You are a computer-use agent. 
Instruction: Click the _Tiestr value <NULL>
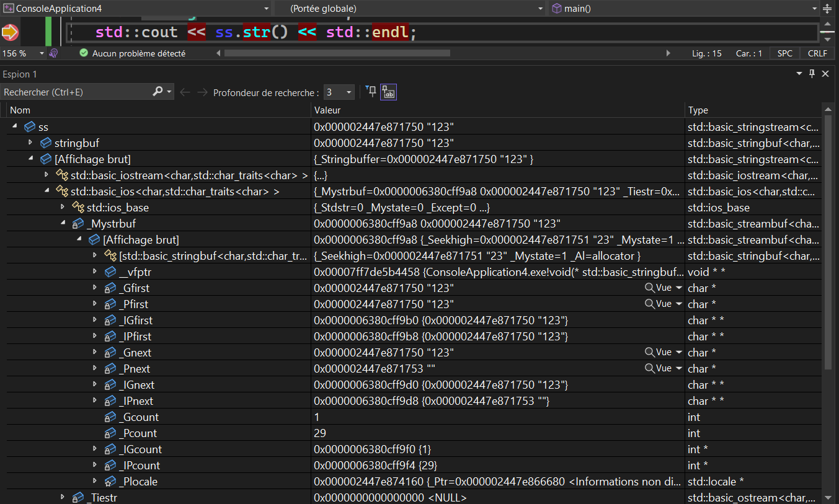coord(389,498)
